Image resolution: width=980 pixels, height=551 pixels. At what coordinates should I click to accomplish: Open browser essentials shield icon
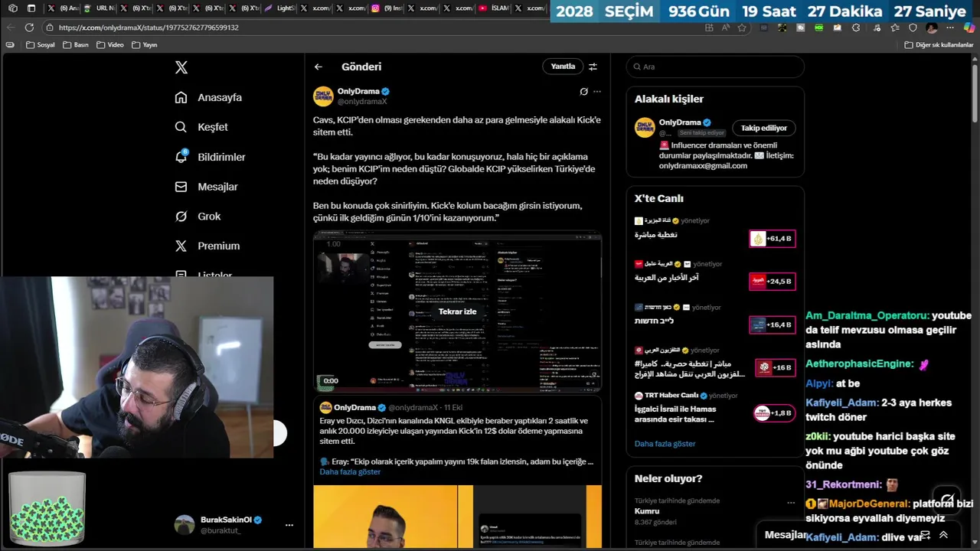click(x=913, y=28)
